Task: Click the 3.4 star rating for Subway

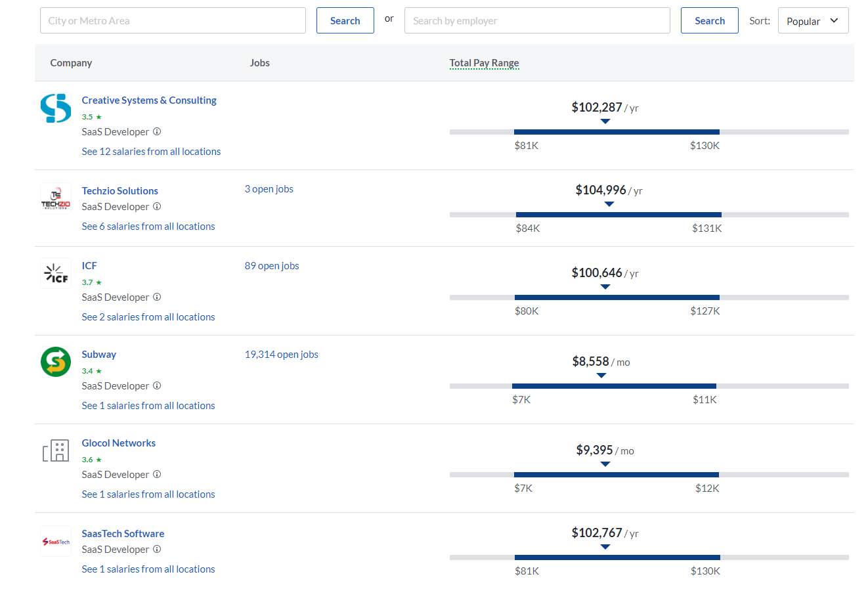Action: pyautogui.click(x=92, y=371)
